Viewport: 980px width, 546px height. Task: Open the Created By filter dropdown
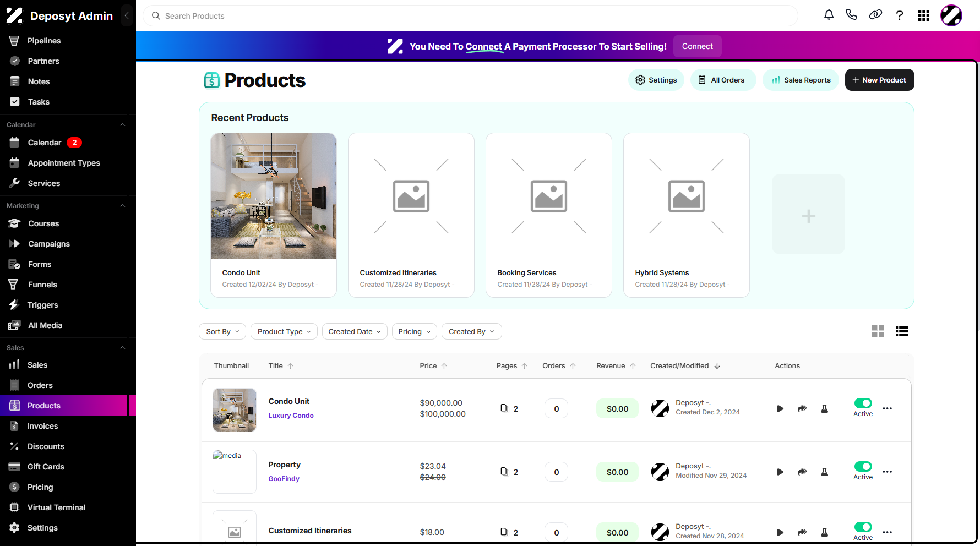472,331
